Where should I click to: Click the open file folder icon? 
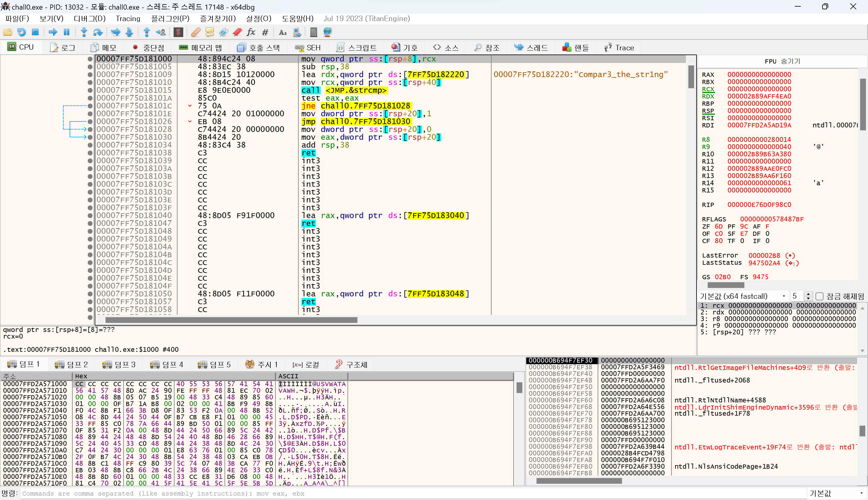pyautogui.click(x=8, y=32)
